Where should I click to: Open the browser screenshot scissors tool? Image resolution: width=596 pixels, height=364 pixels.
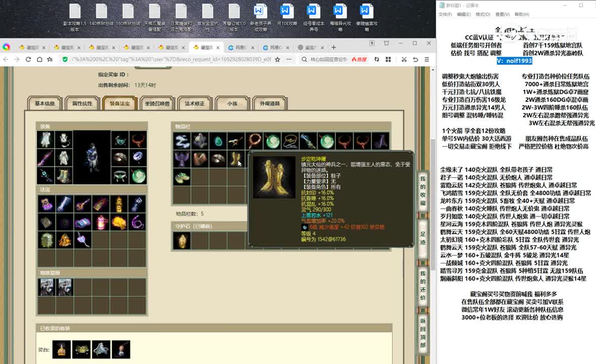pyautogui.click(x=404, y=59)
